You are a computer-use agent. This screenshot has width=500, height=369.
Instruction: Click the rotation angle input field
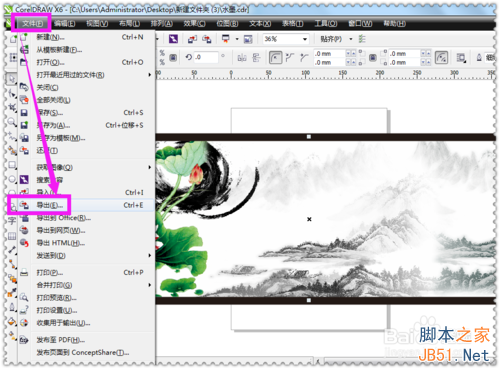(x=206, y=57)
